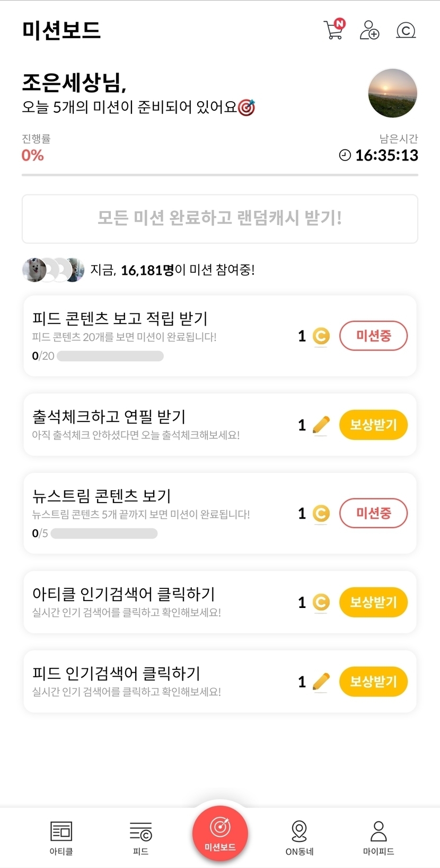
Task: Claim reward for article popular search mission
Action: click(373, 602)
